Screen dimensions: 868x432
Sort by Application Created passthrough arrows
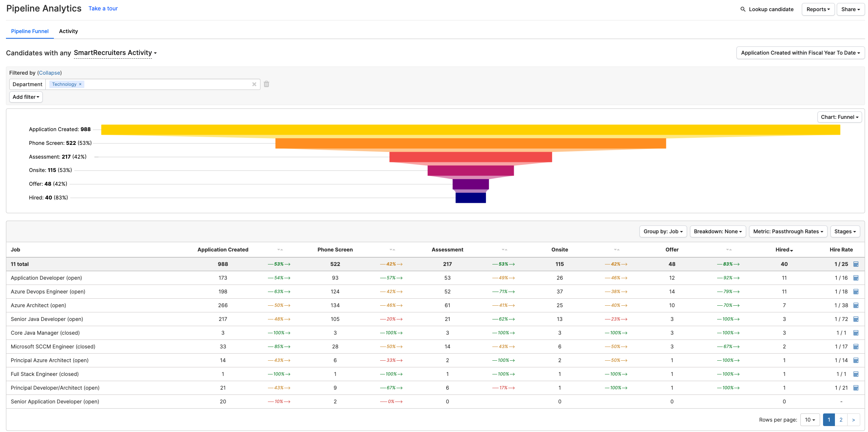click(280, 250)
